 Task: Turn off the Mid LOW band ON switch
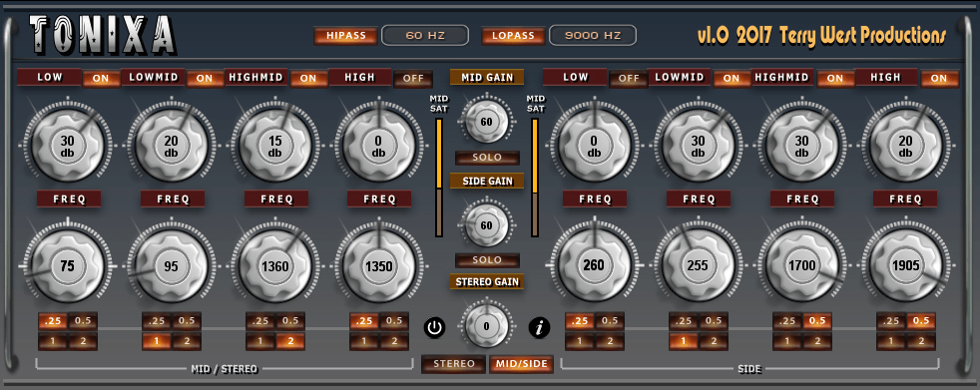point(101,78)
